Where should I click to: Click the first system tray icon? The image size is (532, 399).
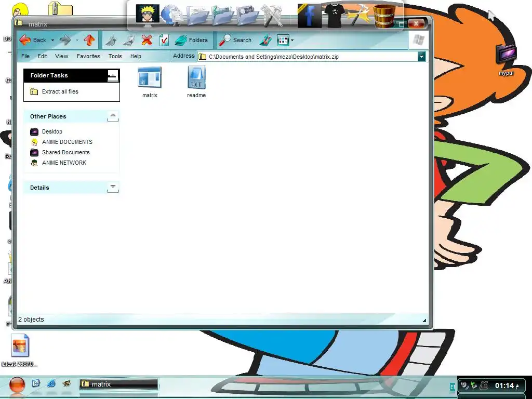pos(464,385)
